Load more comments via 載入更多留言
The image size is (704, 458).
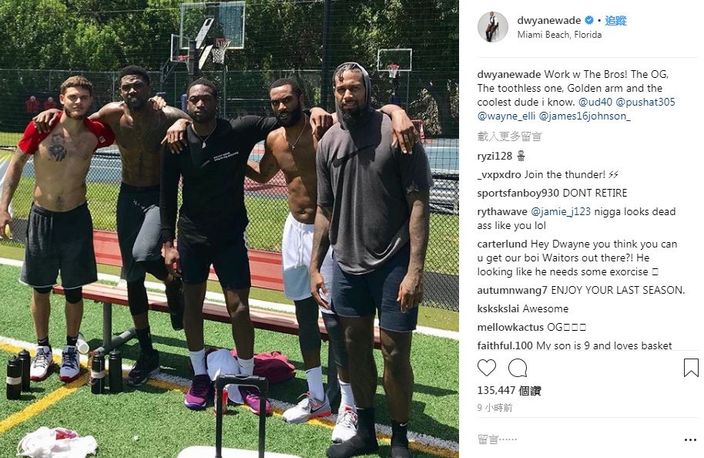(509, 136)
